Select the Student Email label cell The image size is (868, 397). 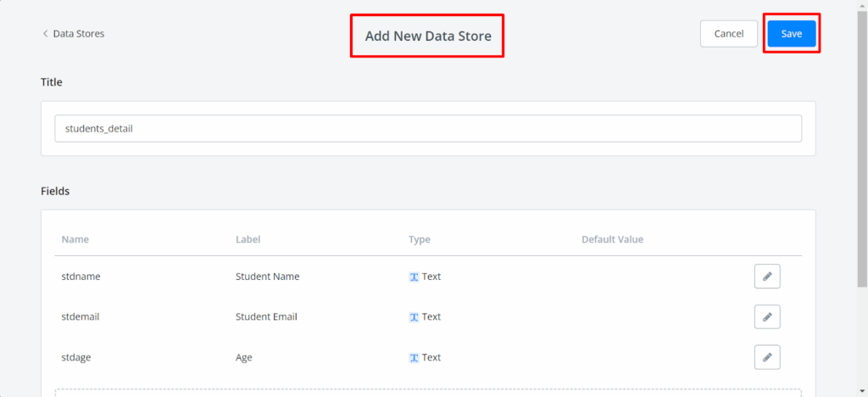(x=266, y=316)
